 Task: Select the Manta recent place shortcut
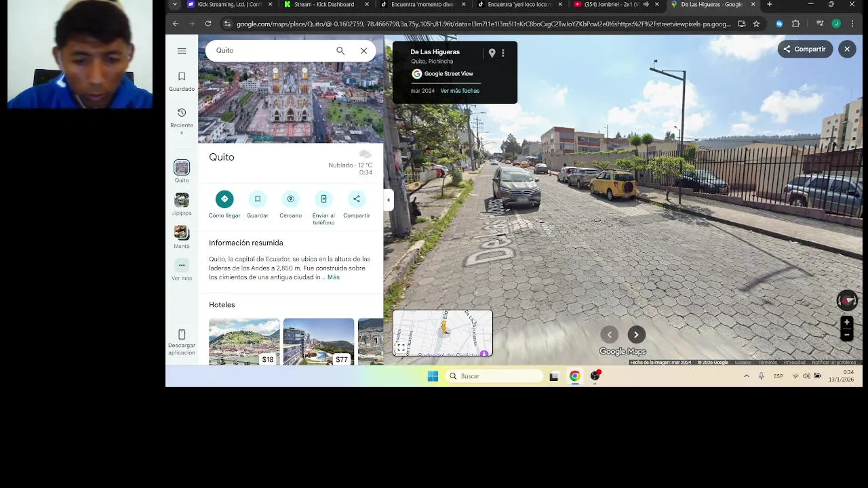tap(182, 237)
